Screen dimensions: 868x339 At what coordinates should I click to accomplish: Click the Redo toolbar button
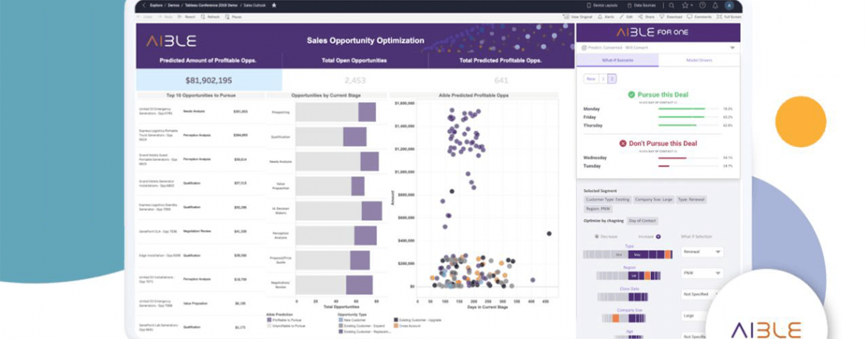[166, 17]
